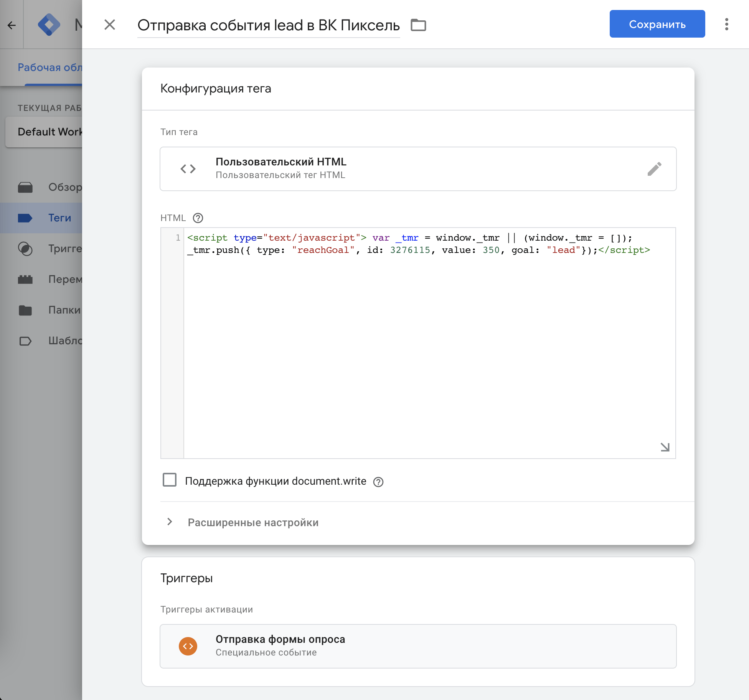Screen dimensions: 749x700
Task: Open Обзор in the sidebar
Action: point(41,187)
